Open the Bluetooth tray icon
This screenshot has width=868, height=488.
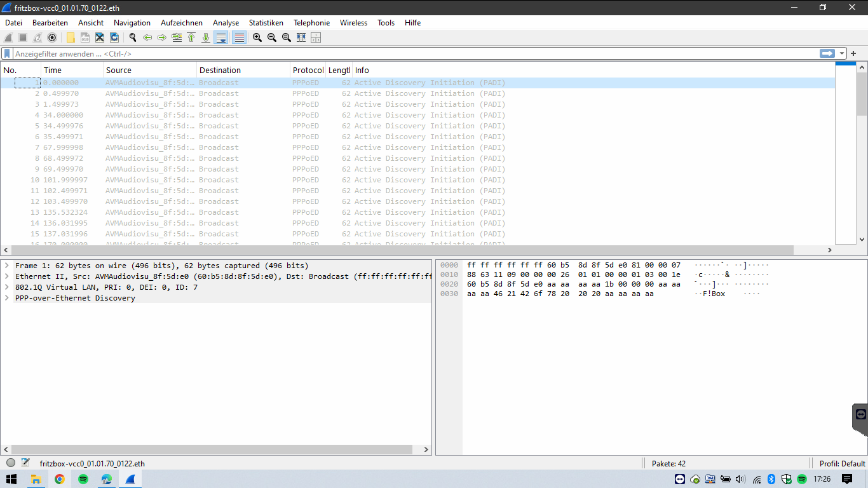(x=771, y=479)
